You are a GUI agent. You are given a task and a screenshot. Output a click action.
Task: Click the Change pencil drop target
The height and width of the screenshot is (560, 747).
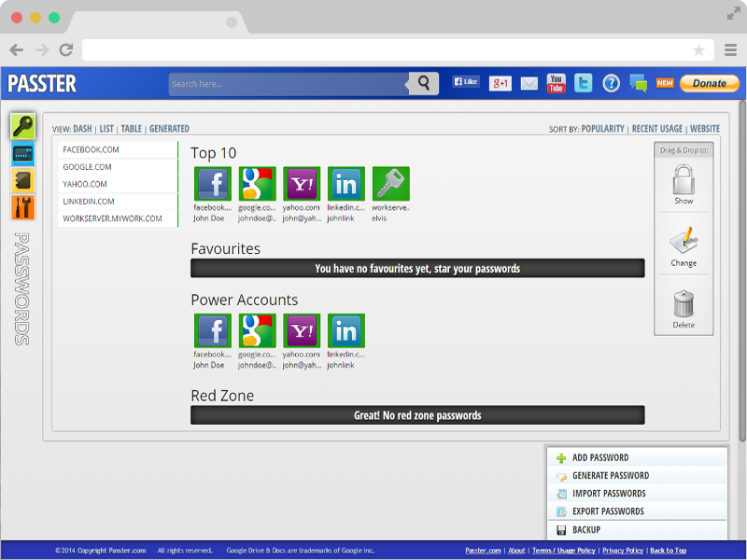[684, 246]
